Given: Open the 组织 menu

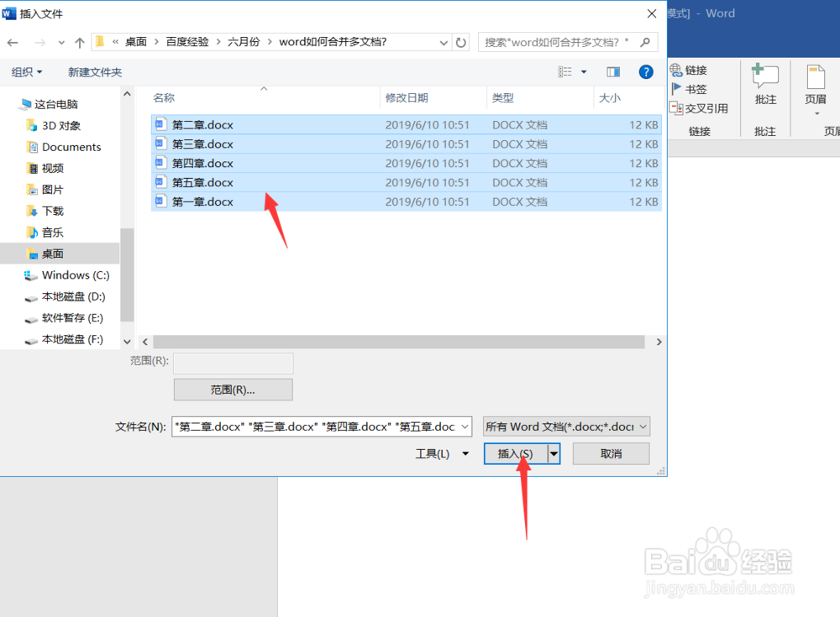Looking at the screenshot, I should coord(27,71).
